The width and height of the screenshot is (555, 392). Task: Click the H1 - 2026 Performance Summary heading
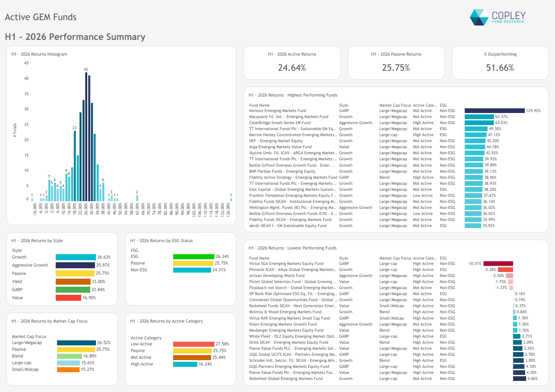click(x=75, y=37)
